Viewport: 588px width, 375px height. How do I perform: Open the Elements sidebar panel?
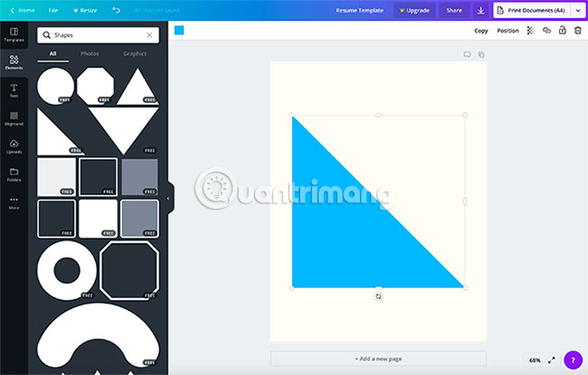[x=14, y=62]
